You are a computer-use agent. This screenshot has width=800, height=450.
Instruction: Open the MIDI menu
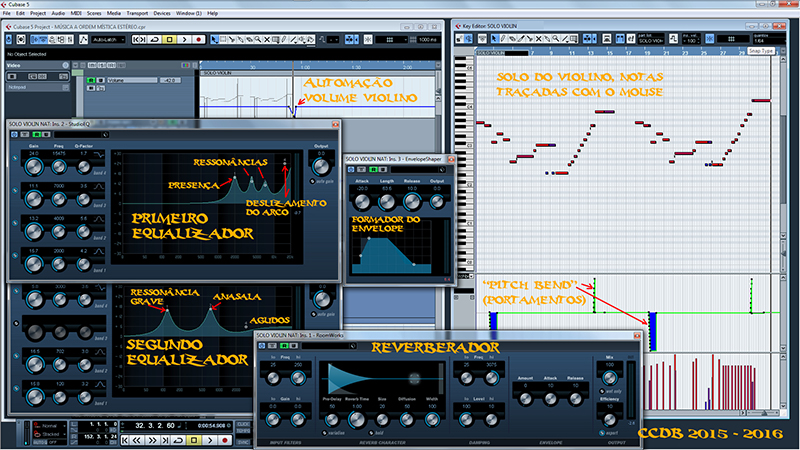pyautogui.click(x=76, y=13)
